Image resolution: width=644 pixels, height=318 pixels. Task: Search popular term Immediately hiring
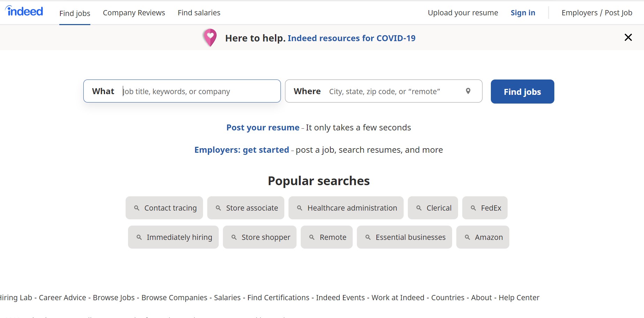click(x=173, y=237)
